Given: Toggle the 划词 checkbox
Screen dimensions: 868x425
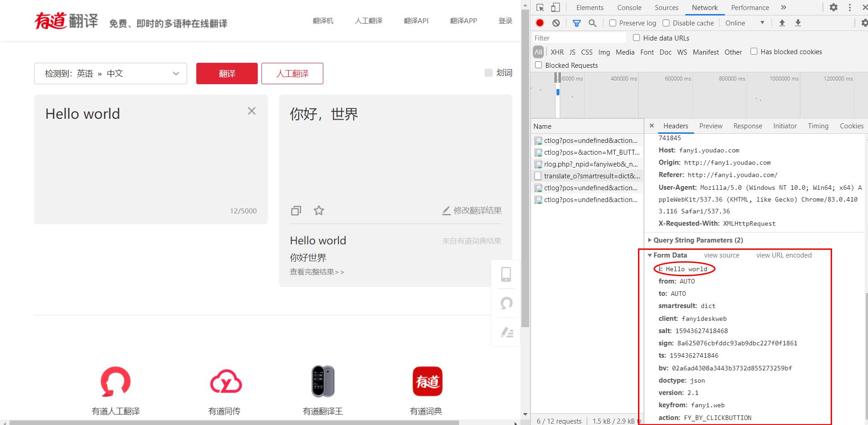Looking at the screenshot, I should pos(489,73).
